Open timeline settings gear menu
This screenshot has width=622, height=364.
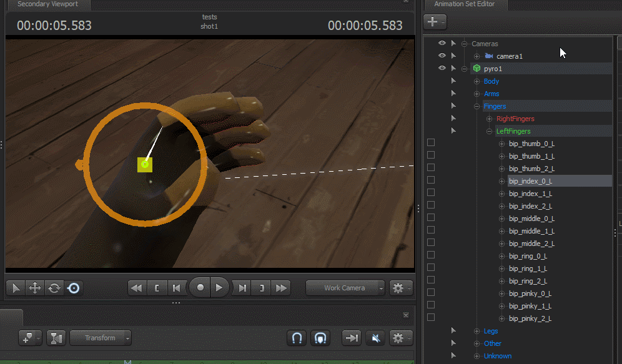401,338
